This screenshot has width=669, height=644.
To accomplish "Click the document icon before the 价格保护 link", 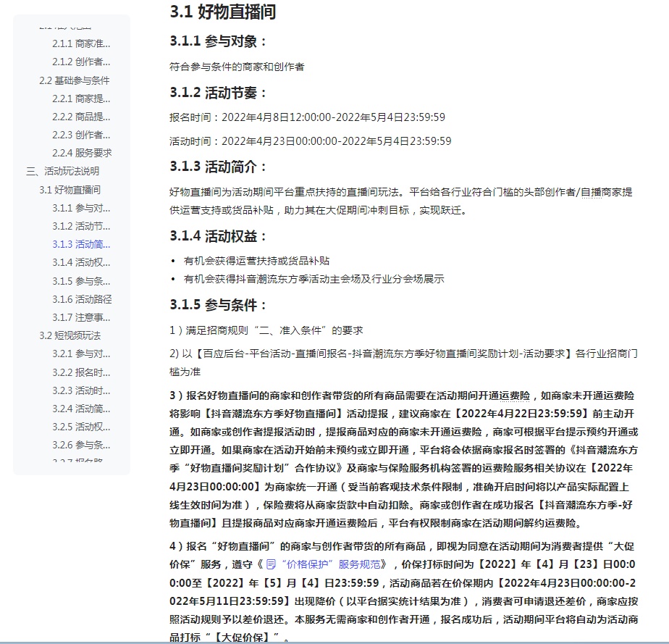I will (271, 564).
